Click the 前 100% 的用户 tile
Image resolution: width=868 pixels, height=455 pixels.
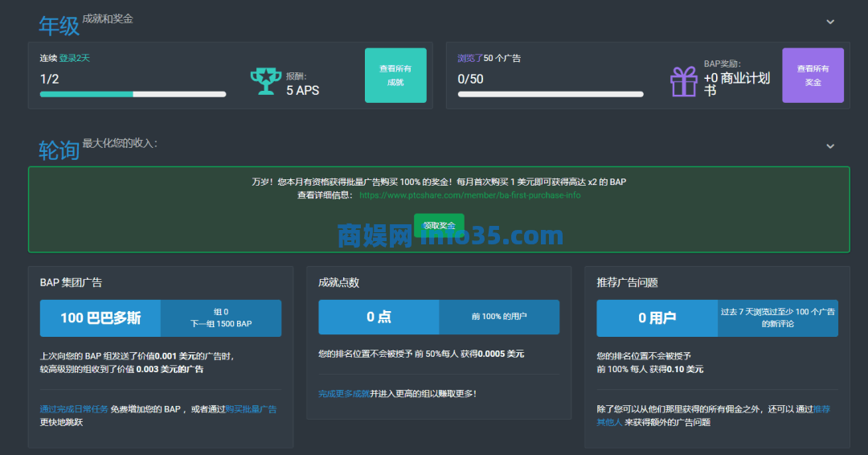pyautogui.click(x=499, y=318)
